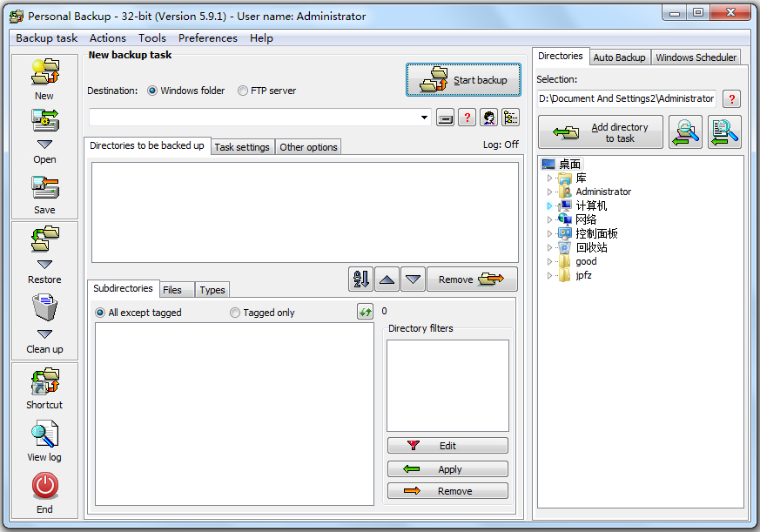The image size is (760, 532).
Task: Click Remove directory filter button
Action: point(447,491)
